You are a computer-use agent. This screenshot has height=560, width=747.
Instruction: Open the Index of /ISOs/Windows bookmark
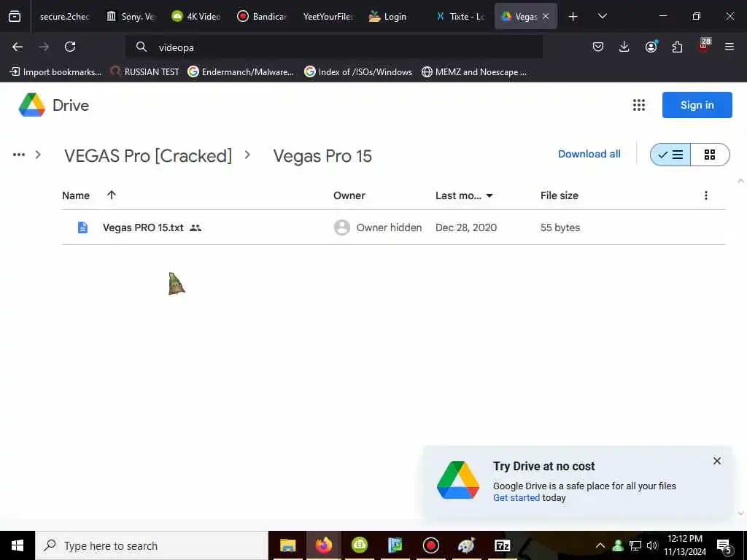point(358,72)
